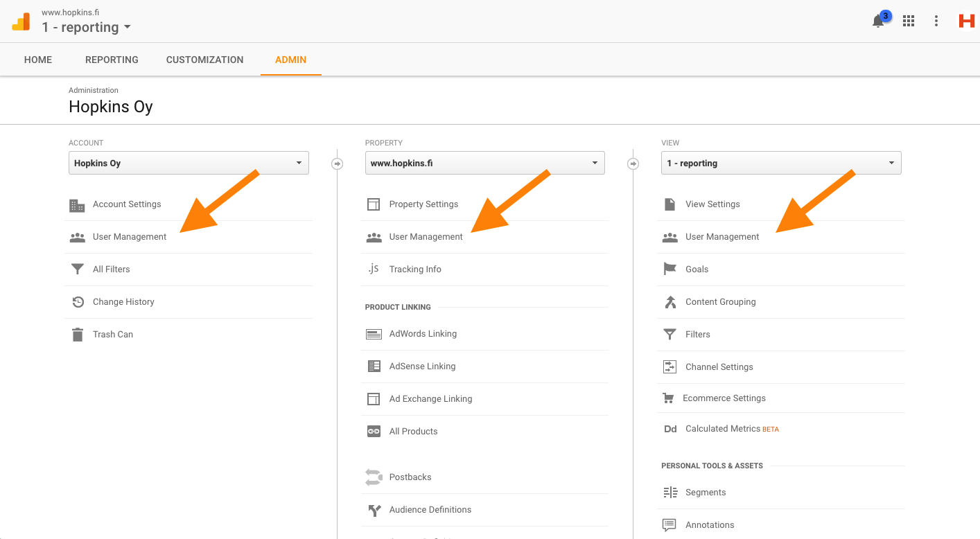Screen dimensions: 980x539
Task: Open the Customization tab
Action: point(204,60)
